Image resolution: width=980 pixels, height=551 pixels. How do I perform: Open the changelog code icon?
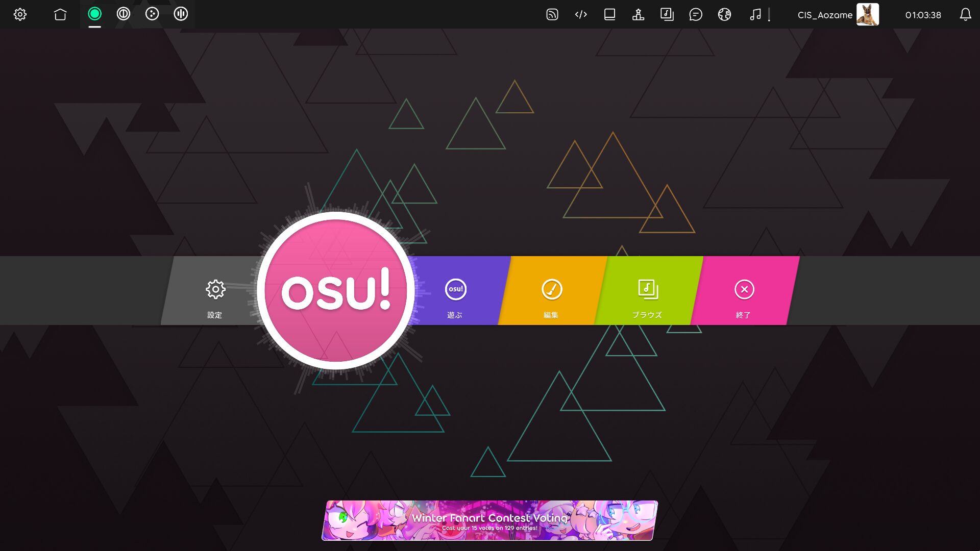point(581,14)
